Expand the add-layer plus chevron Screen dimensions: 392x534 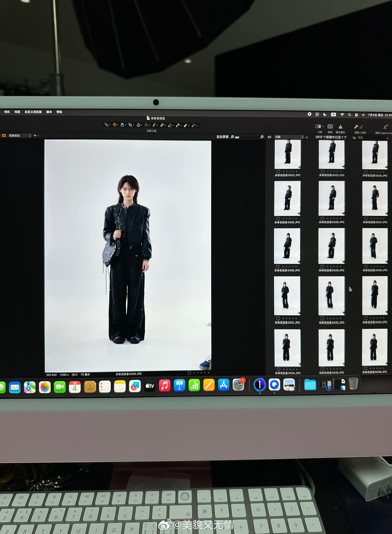(38, 136)
